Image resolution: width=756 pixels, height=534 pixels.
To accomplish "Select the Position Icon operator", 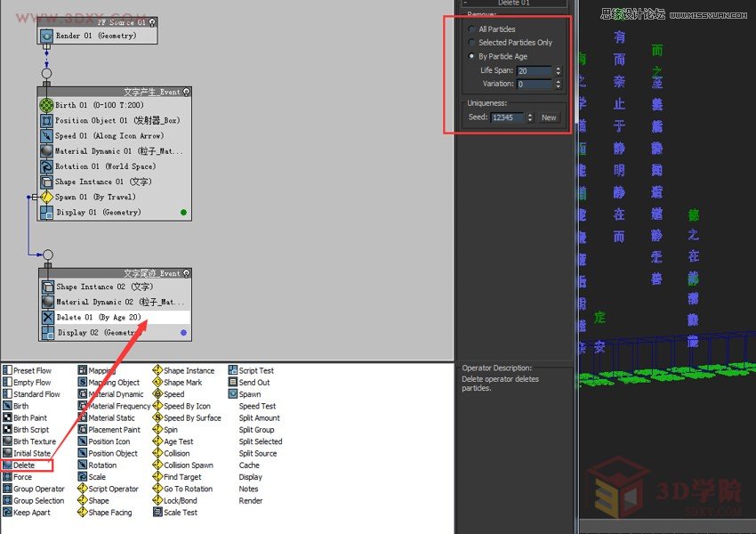I will 104,441.
